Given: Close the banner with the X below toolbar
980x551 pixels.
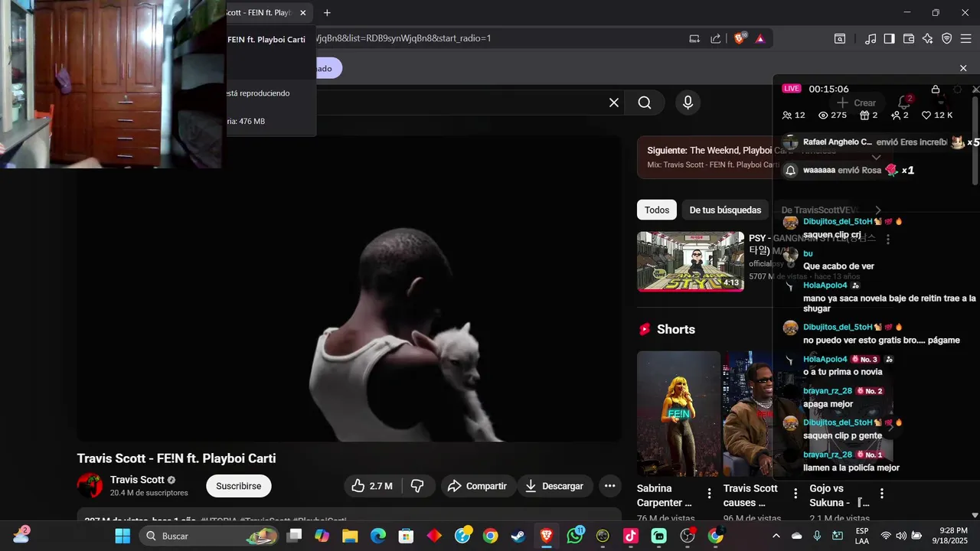Looking at the screenshot, I should (x=963, y=68).
